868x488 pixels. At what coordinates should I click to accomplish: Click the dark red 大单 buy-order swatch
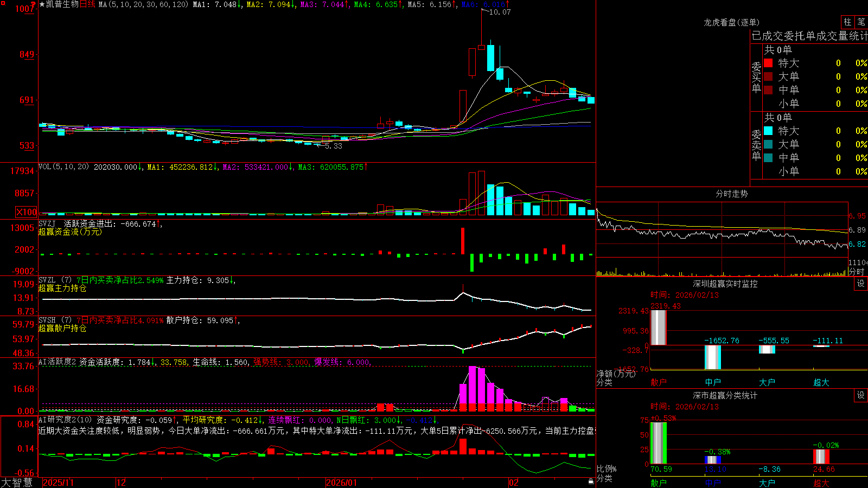pos(768,76)
